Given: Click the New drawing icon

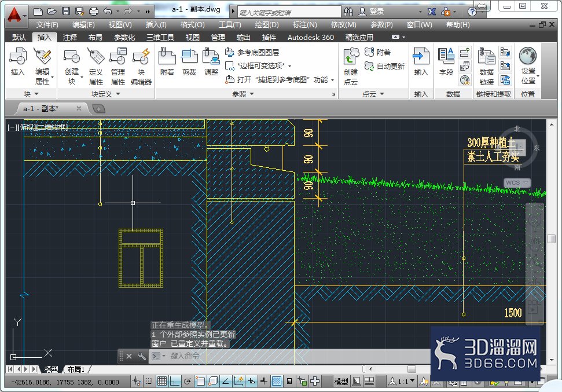Looking at the screenshot, I should point(38,12).
